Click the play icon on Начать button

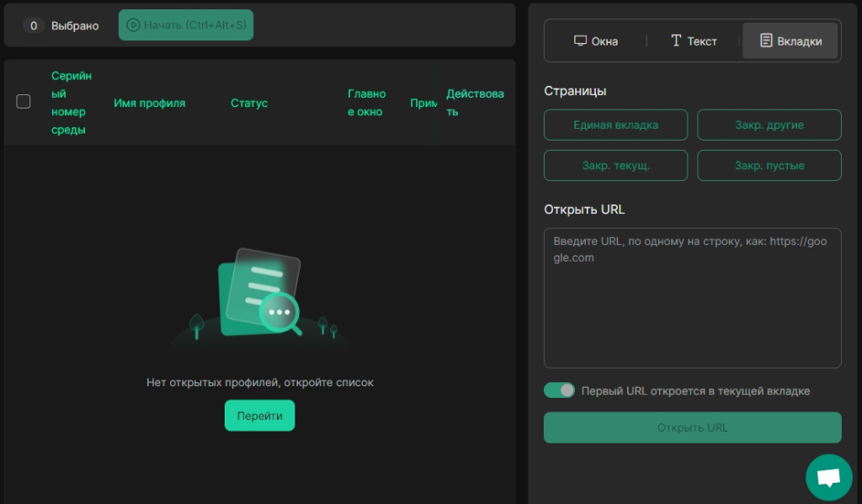tap(133, 25)
